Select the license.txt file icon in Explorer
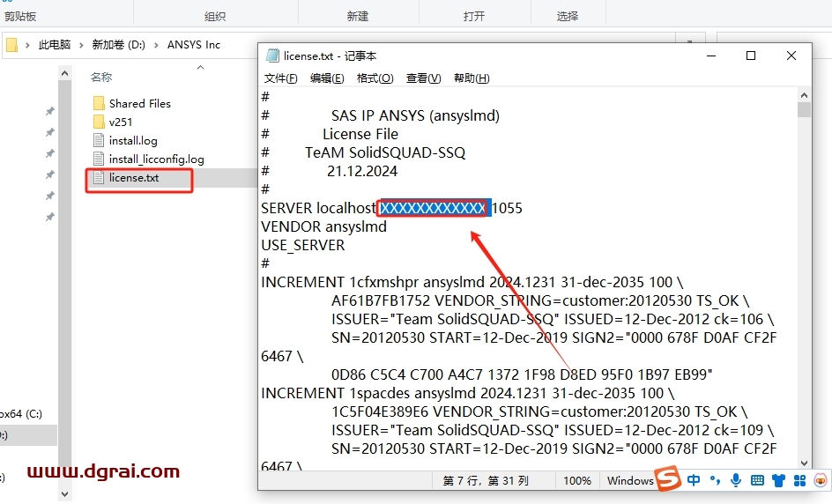Image resolution: width=832 pixels, height=504 pixels. click(x=99, y=177)
